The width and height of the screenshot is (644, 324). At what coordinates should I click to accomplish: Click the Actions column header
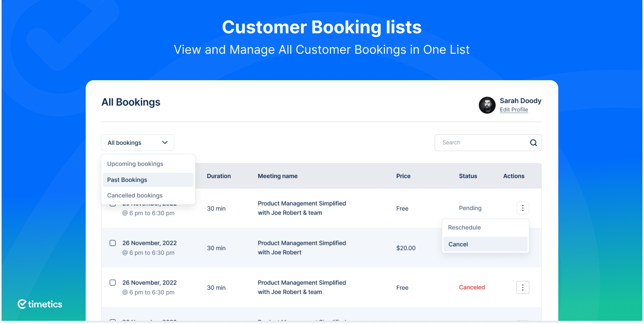pos(514,176)
